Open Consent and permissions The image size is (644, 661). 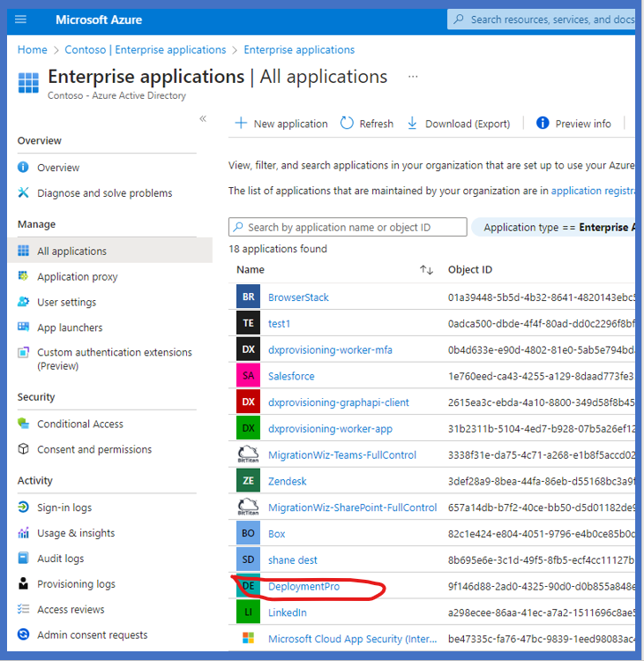[94, 449]
